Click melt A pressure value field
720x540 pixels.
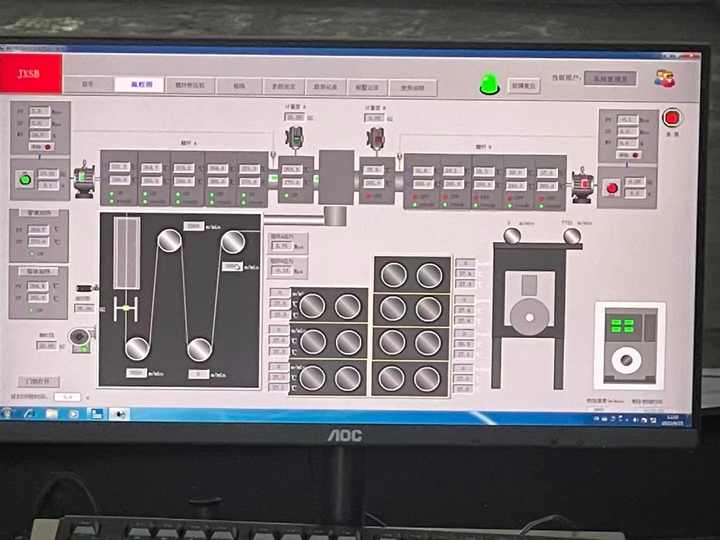click(281, 246)
